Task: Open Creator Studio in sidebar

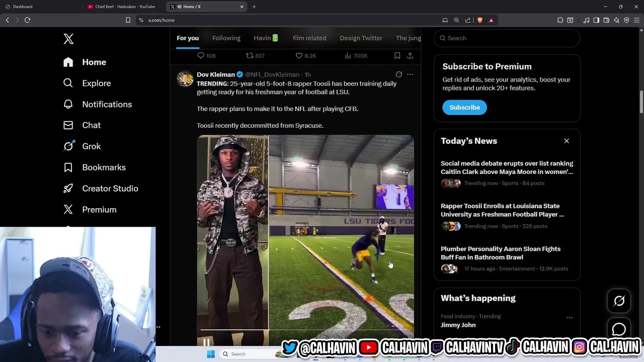Action: 100,189
